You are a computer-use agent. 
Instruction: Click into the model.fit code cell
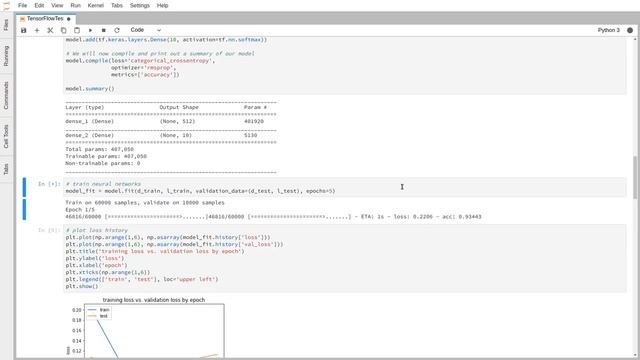[x=344, y=187]
